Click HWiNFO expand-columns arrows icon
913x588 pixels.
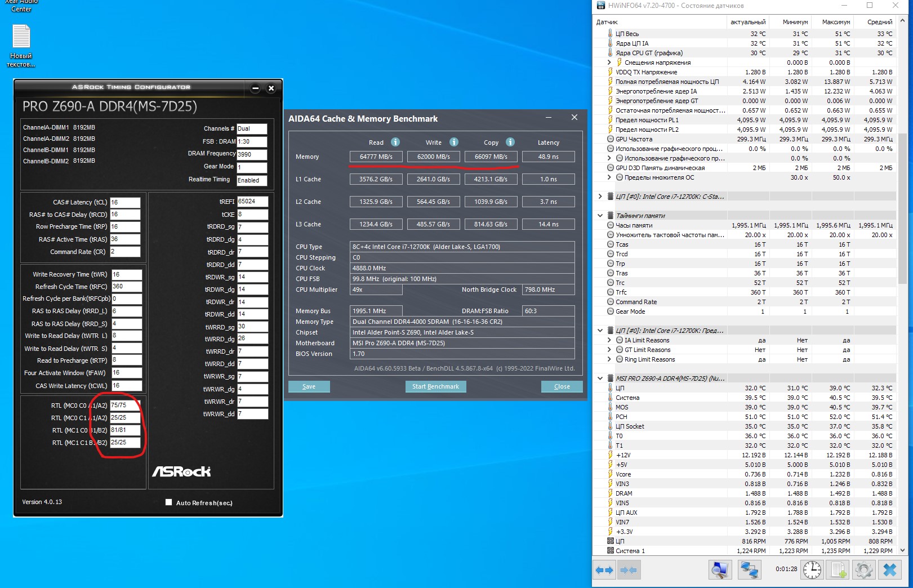(604, 571)
